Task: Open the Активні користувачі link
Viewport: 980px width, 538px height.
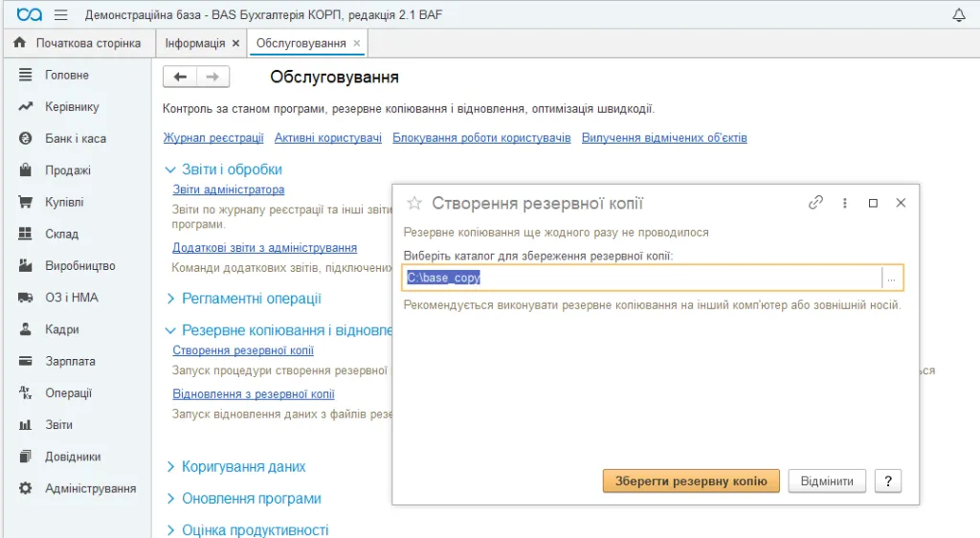Action: click(x=328, y=138)
